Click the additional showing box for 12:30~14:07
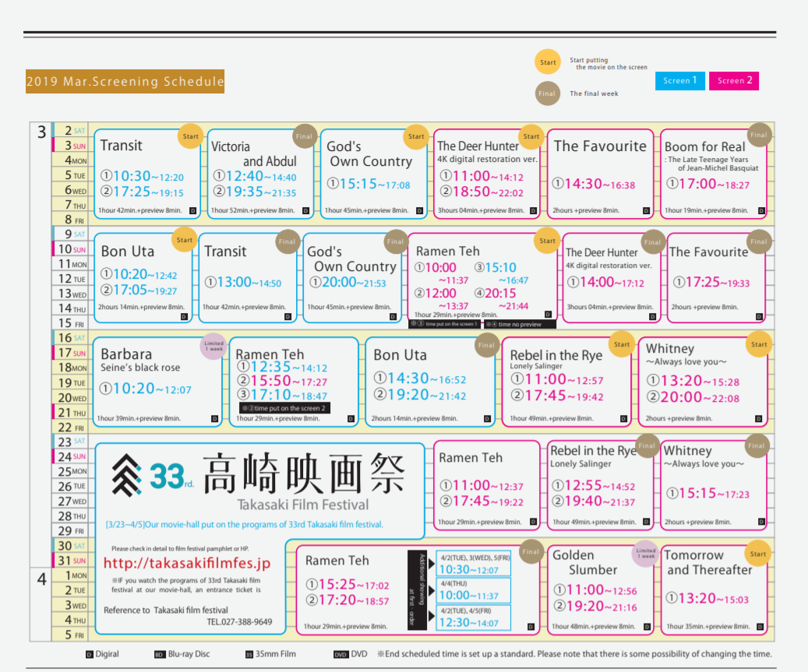808x672 pixels. click(474, 617)
